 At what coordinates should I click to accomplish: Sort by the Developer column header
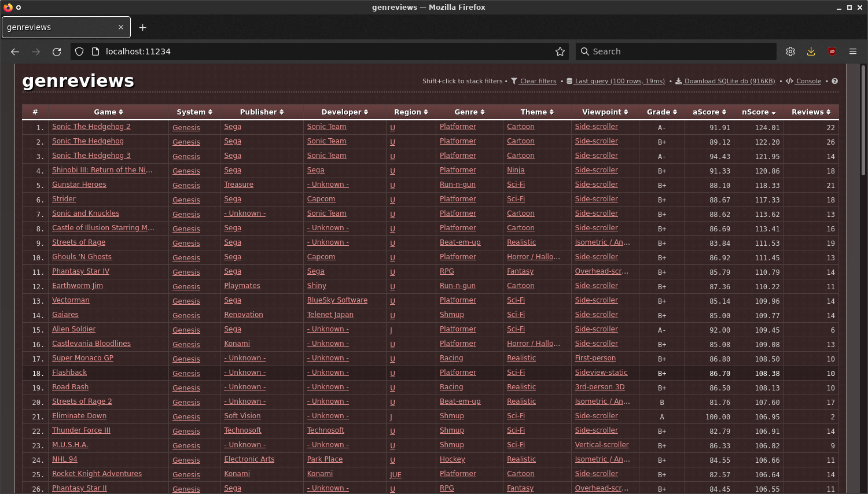(x=345, y=112)
